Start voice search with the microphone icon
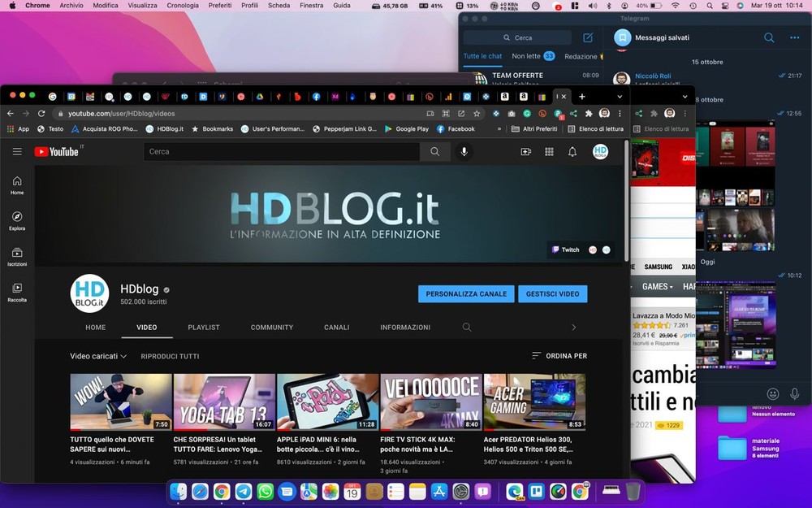 click(464, 151)
